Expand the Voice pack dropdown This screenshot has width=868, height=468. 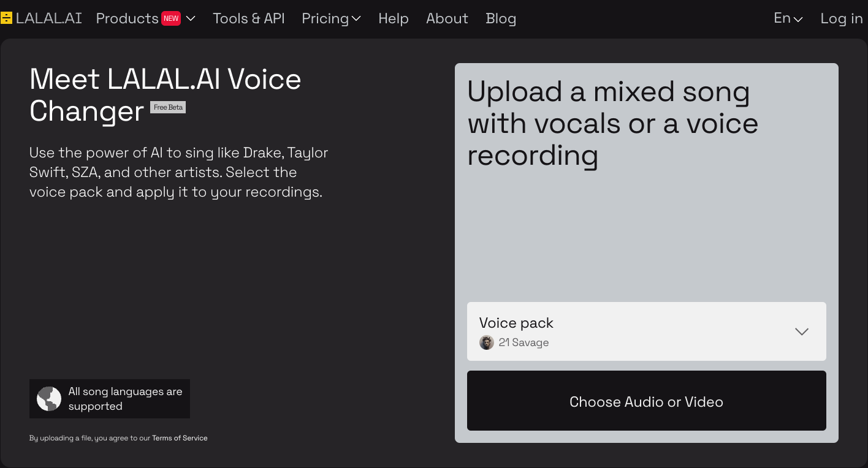coord(647,331)
